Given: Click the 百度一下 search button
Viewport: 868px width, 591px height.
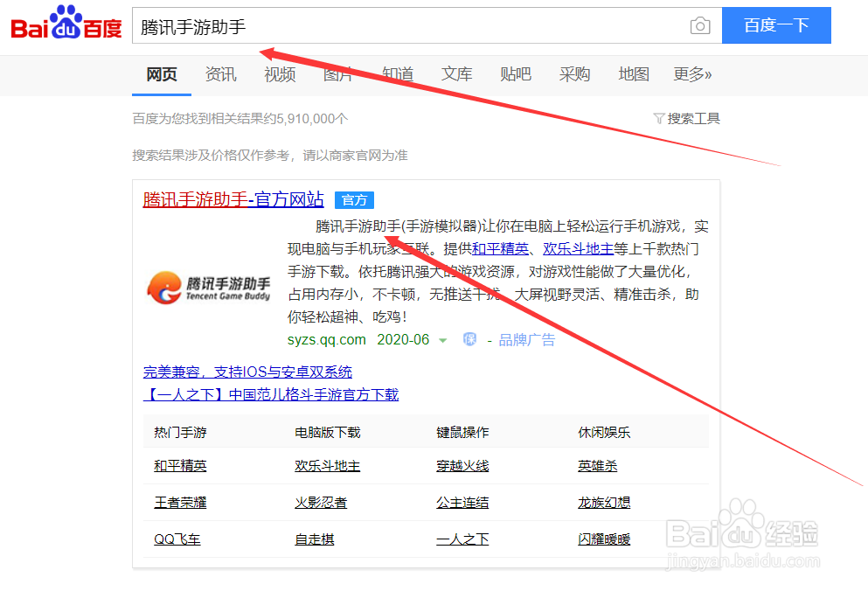Looking at the screenshot, I should [x=776, y=25].
